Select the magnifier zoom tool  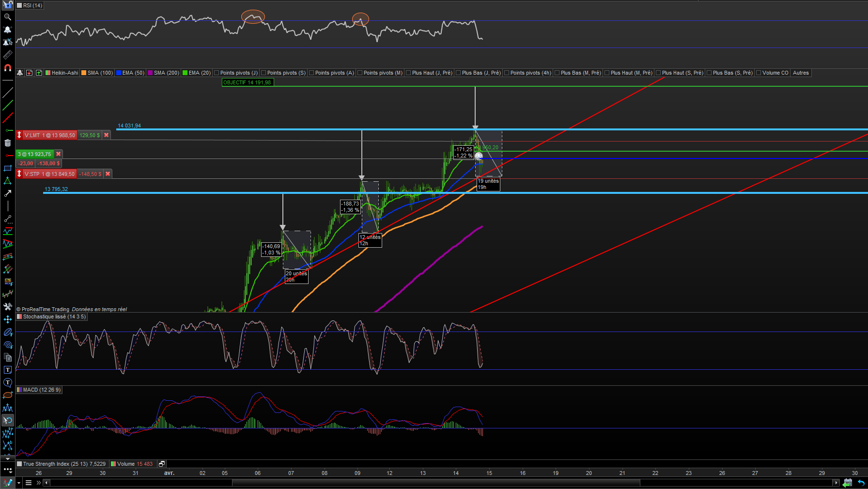7,17
